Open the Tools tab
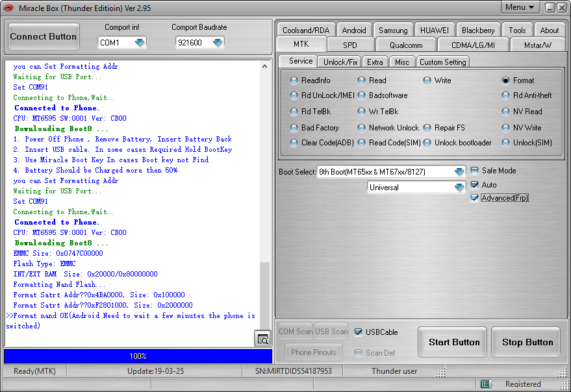This screenshot has height=392, width=571. 517,31
